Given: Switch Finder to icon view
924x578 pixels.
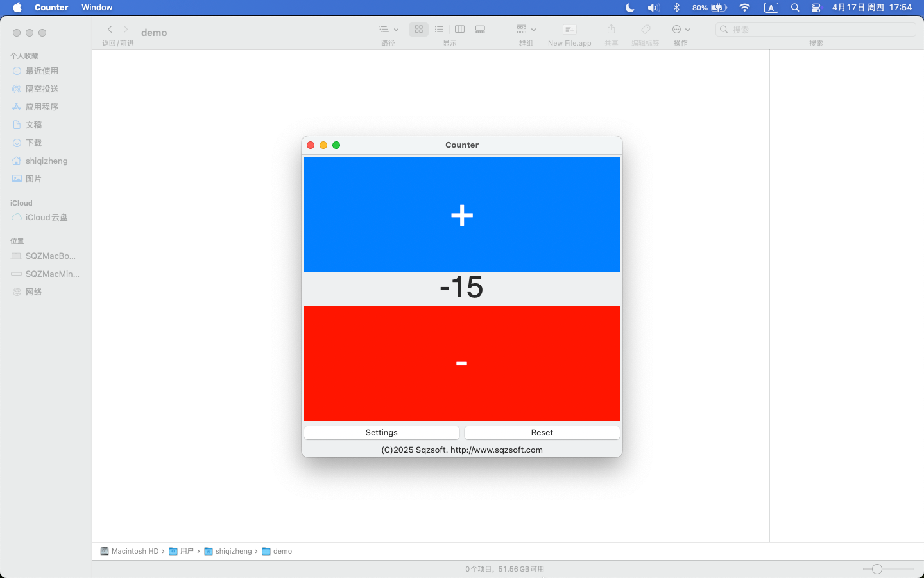Looking at the screenshot, I should pos(419,30).
